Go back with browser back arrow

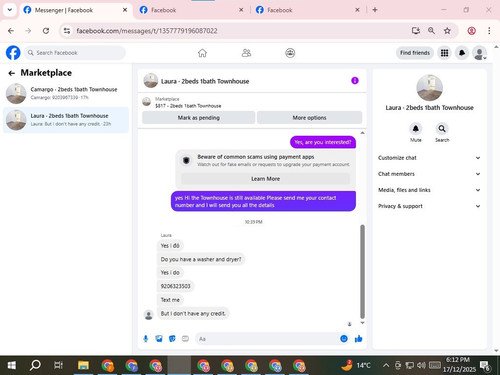pos(11,31)
